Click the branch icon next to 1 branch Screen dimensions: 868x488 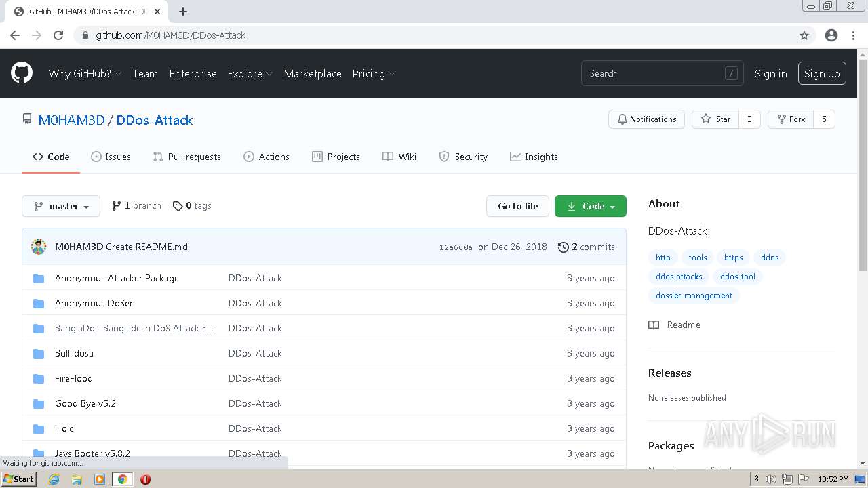[117, 206]
